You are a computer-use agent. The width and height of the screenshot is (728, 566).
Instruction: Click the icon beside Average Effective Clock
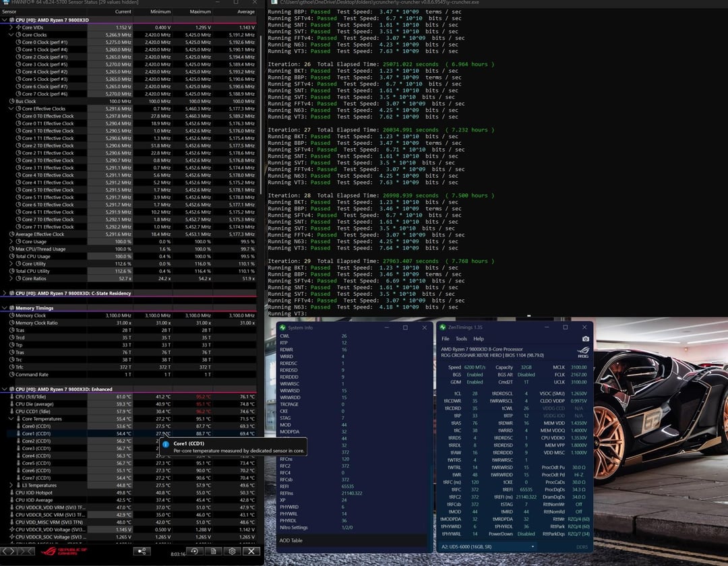pos(11,234)
